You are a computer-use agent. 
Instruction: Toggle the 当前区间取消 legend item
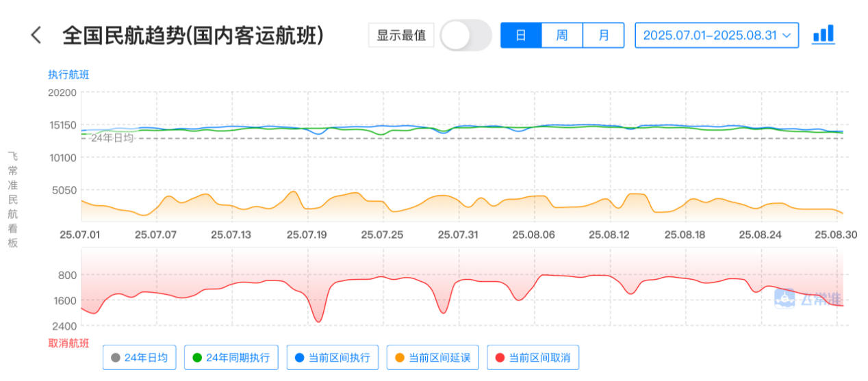point(533,357)
